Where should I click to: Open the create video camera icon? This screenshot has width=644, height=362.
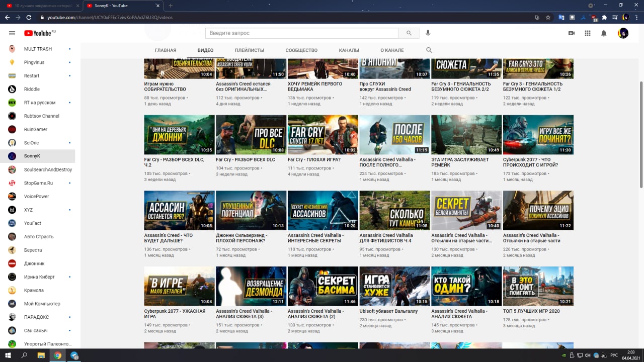point(572,33)
